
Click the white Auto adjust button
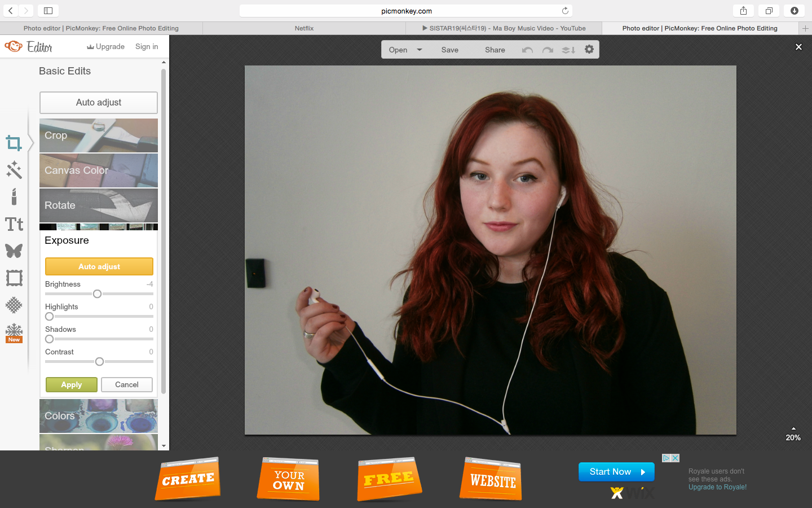pos(99,103)
